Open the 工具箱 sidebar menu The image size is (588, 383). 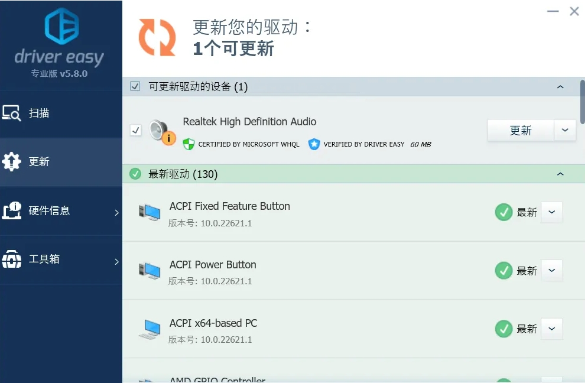point(61,259)
